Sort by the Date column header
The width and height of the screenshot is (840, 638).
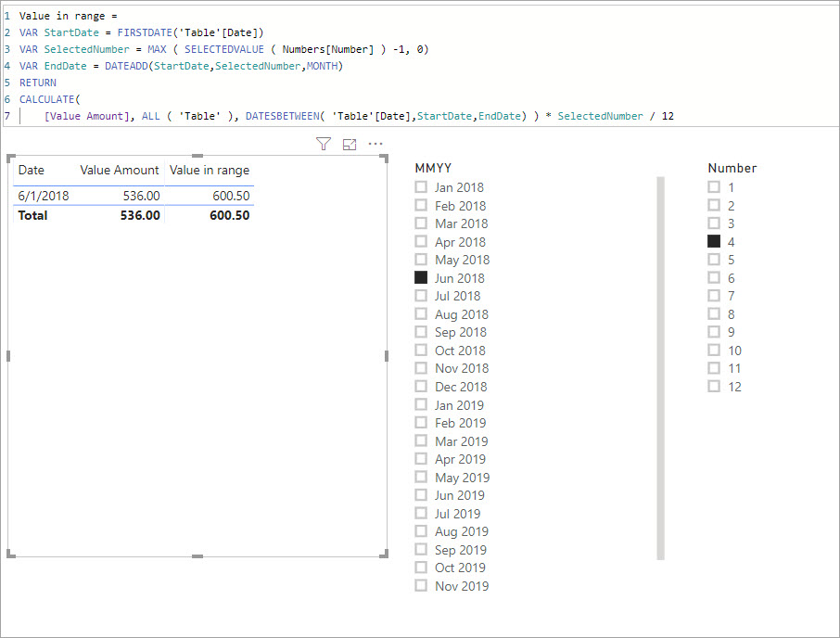32,170
